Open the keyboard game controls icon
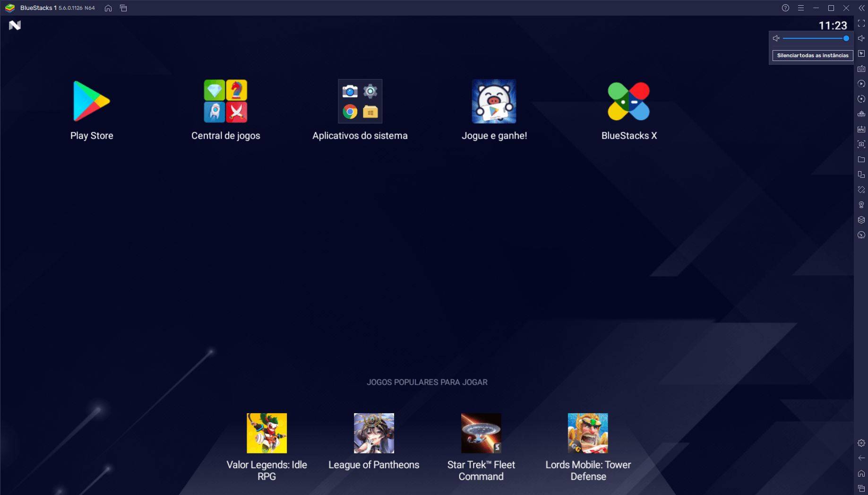Viewport: 868px width, 495px height. [x=861, y=69]
